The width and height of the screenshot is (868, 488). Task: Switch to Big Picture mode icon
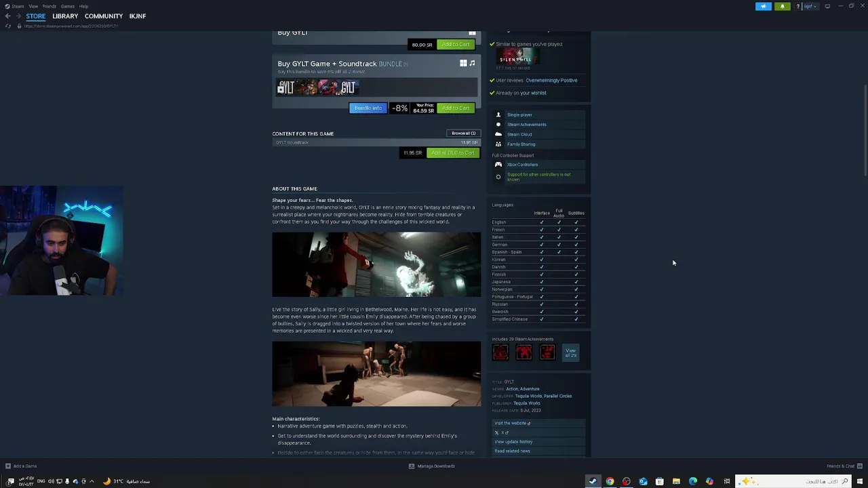click(827, 6)
